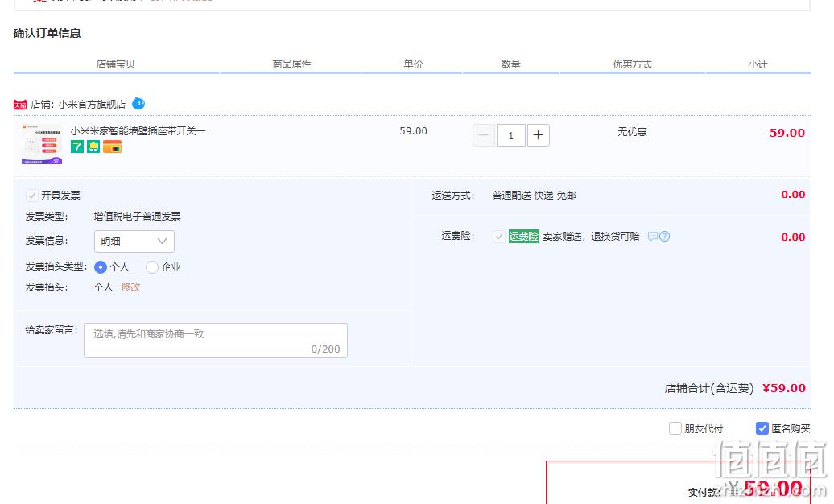Click the 店铺宝贝 column header
This screenshot has width=834, height=504.
pos(115,64)
